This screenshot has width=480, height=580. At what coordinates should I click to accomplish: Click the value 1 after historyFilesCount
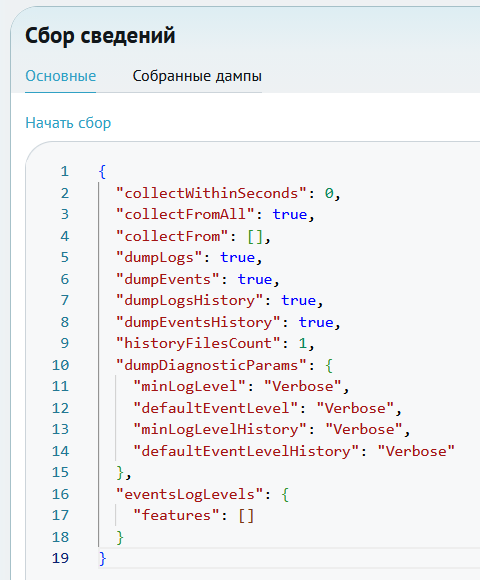(x=303, y=344)
